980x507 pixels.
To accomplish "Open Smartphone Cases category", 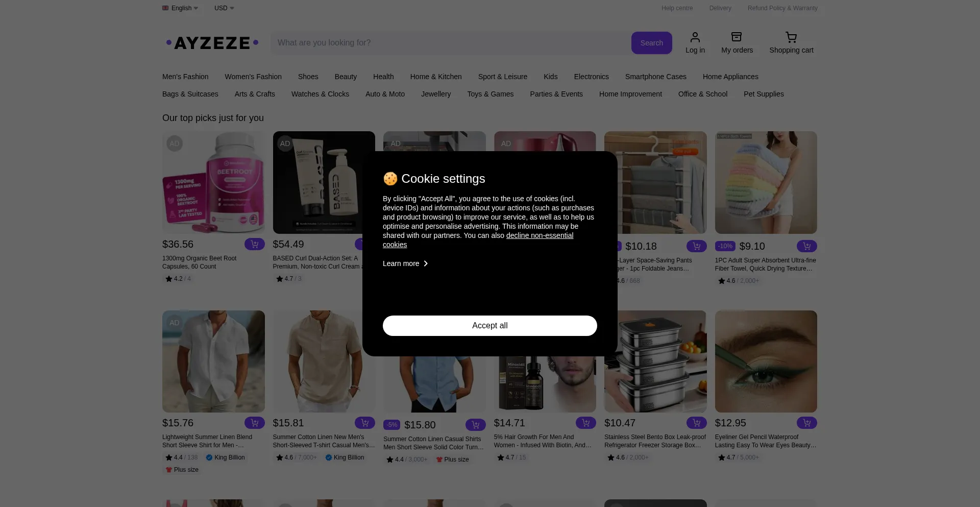I will (x=655, y=77).
